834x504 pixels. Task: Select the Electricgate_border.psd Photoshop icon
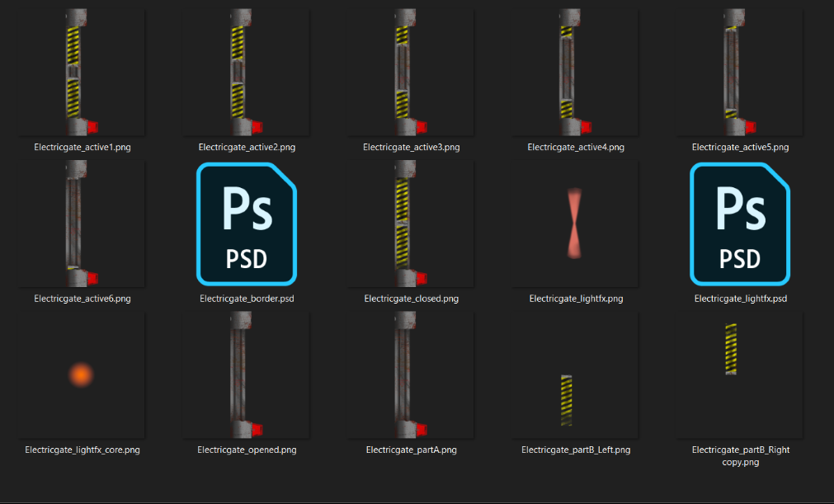pyautogui.click(x=247, y=224)
